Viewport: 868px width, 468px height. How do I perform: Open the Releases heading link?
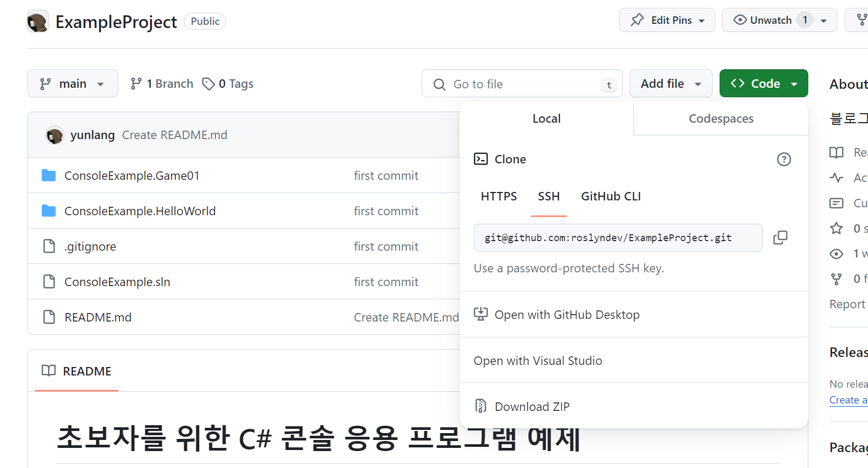[848, 352]
